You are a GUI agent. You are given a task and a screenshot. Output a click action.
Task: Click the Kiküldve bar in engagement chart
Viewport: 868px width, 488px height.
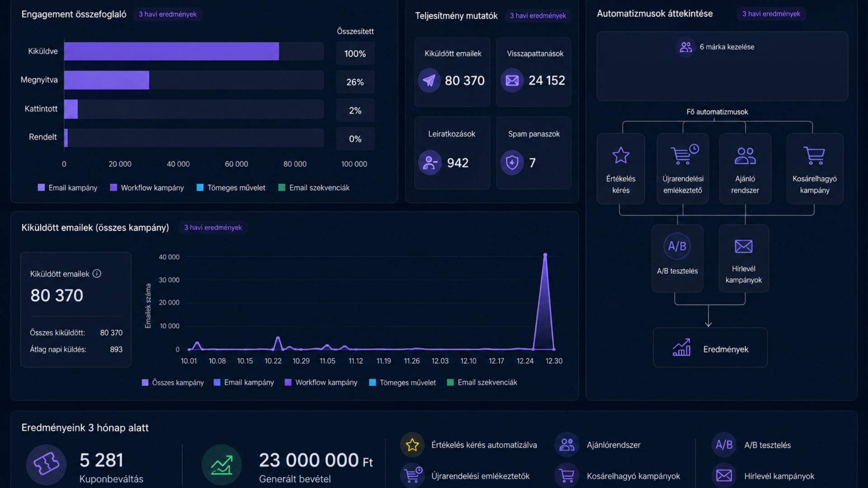[171, 52]
